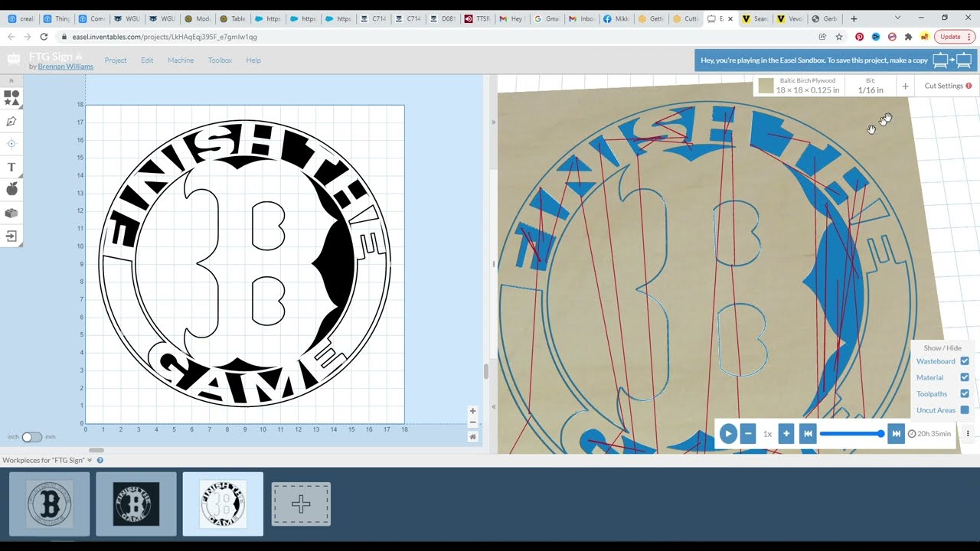
Task: Open the Bit 1/16 in selector
Action: pyautogui.click(x=871, y=86)
